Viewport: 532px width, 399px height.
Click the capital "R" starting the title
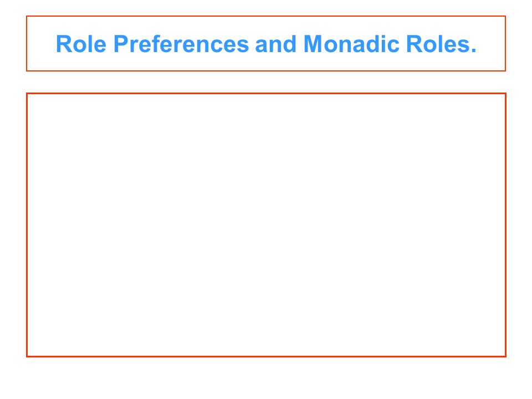point(63,44)
